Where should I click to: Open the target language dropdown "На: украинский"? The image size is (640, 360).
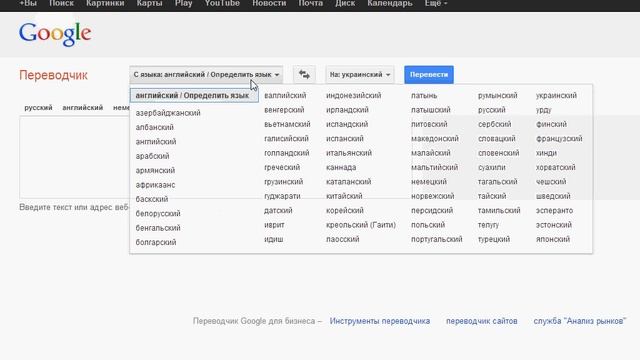(x=360, y=75)
